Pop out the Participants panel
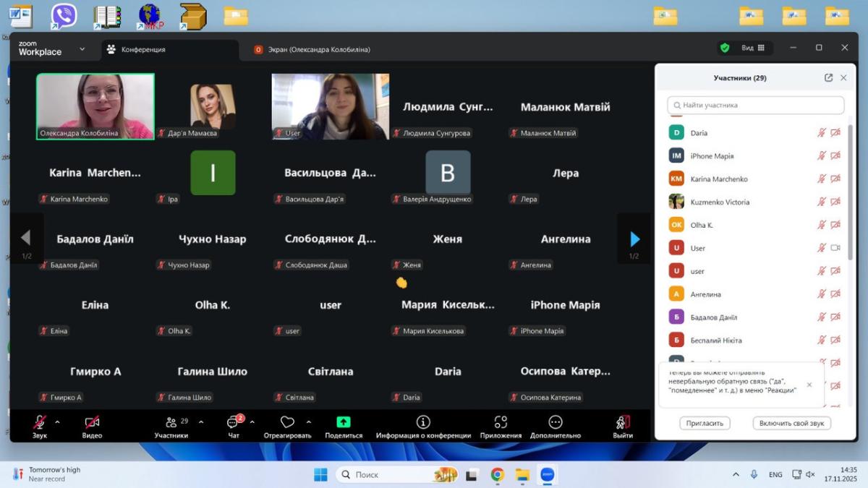868x488 pixels. [x=828, y=78]
